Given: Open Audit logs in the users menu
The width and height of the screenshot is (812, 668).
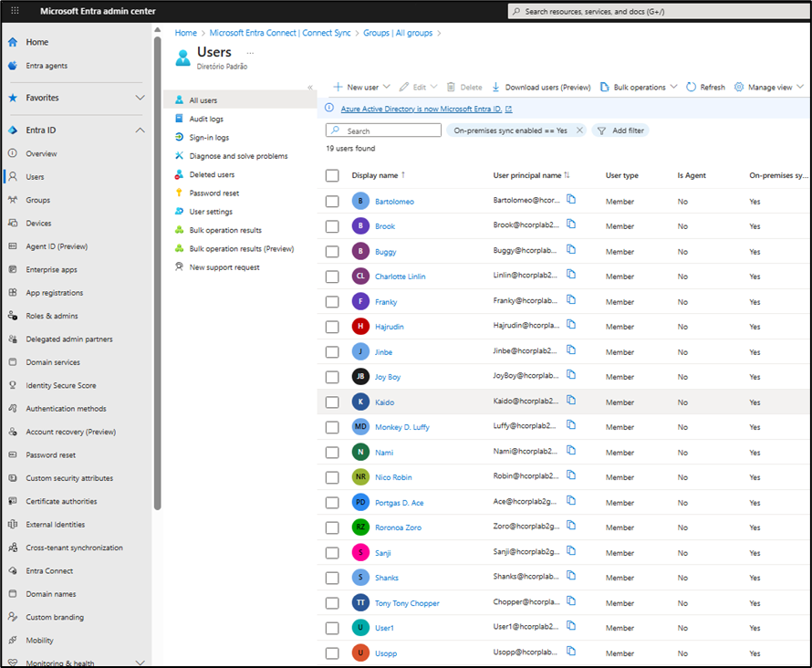Looking at the screenshot, I should pyautogui.click(x=206, y=119).
